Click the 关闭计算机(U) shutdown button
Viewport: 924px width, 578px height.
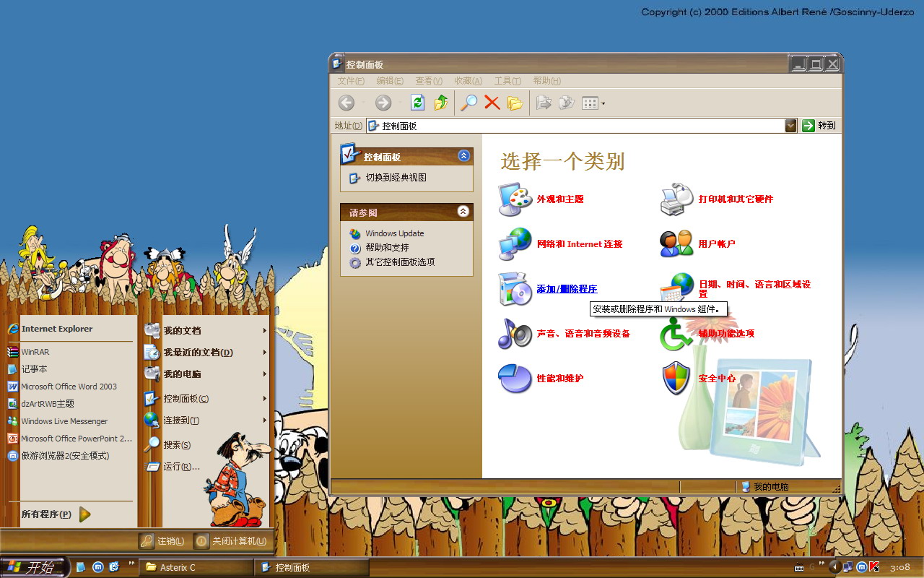point(231,541)
